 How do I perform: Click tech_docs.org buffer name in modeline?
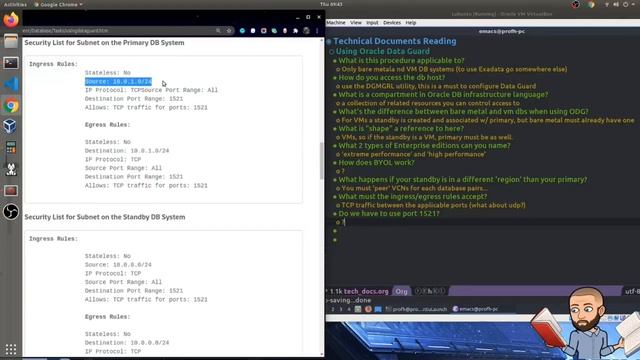pos(366,291)
